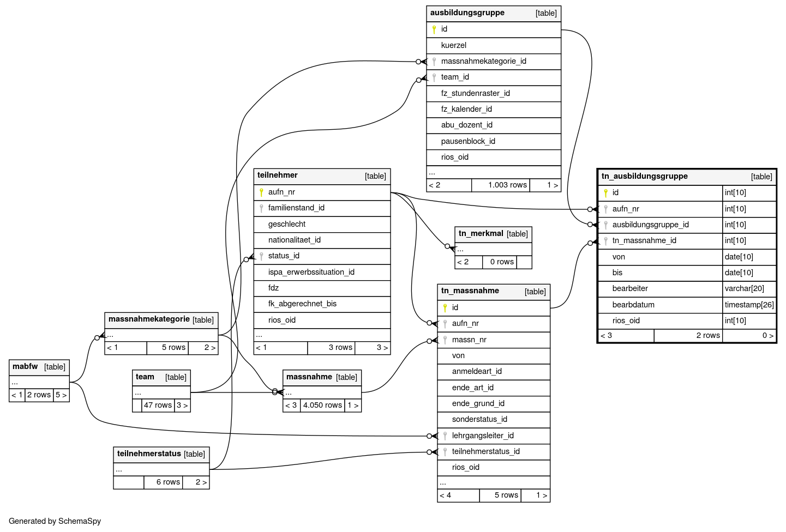Select the fz_stundenraster_id column in ausbildungsgruppe
The image size is (786, 532).
tap(475, 93)
